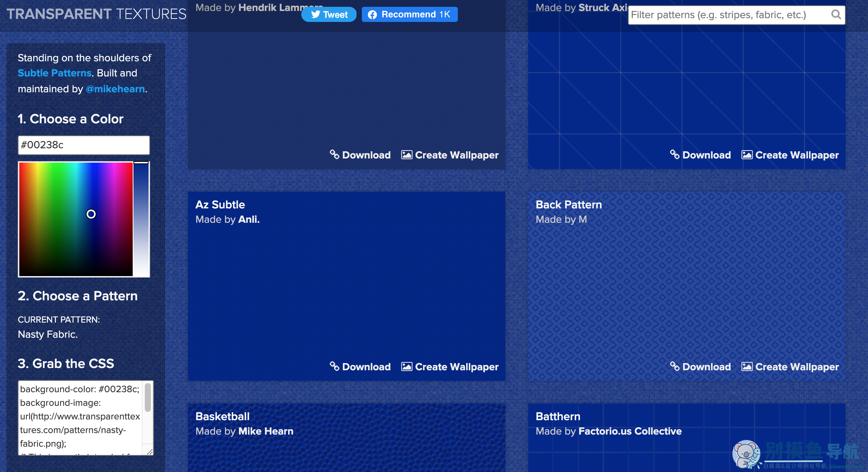The width and height of the screenshot is (868, 472).
Task: Click the hex color input field #00238c
Action: [x=84, y=145]
